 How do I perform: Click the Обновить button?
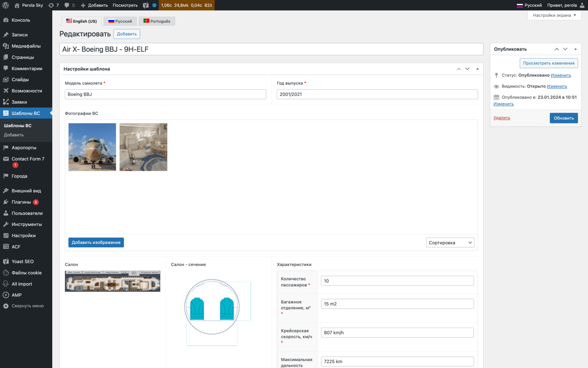(563, 118)
